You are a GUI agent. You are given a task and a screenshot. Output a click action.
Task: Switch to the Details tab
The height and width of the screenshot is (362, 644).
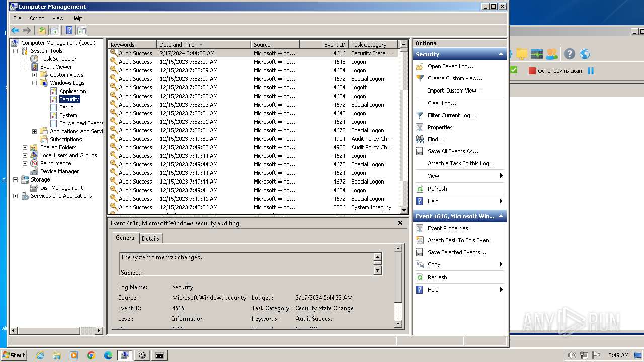point(150,239)
